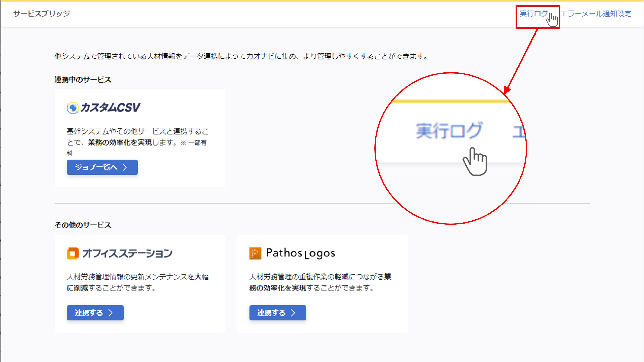Click the カスタムCSV title text
Viewport: 644px width, 362px height.
pyautogui.click(x=110, y=108)
